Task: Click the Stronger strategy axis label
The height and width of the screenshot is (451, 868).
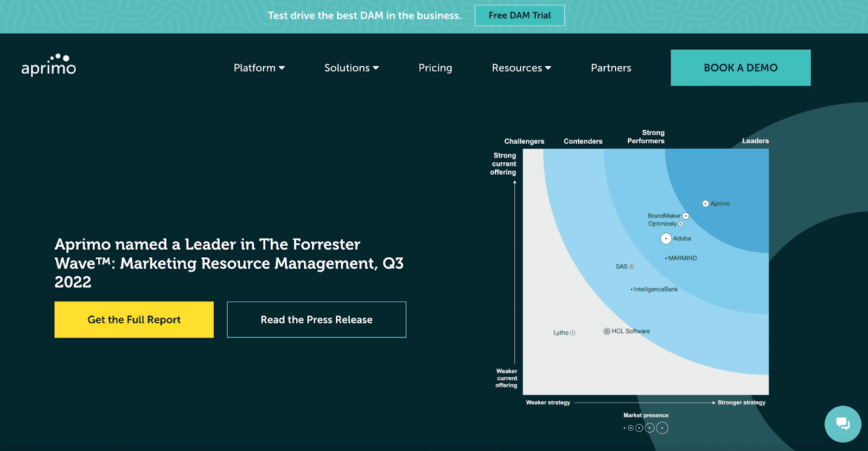Action: click(742, 403)
